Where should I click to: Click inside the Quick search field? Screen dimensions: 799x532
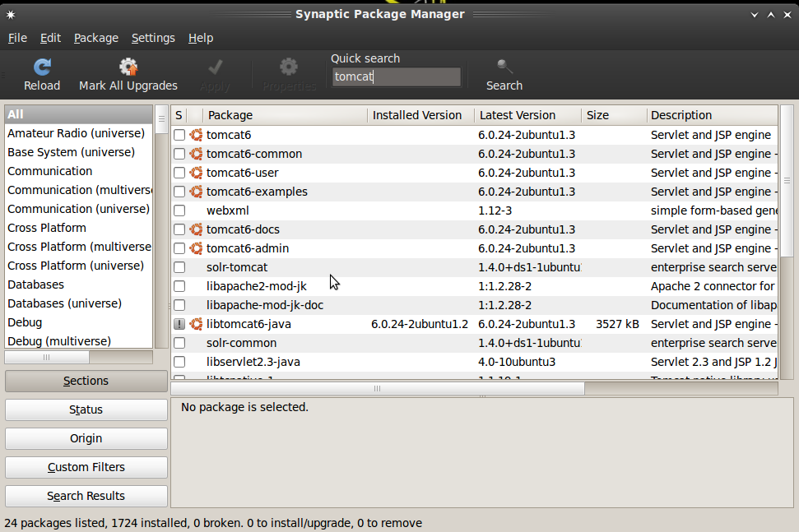pyautogui.click(x=396, y=76)
